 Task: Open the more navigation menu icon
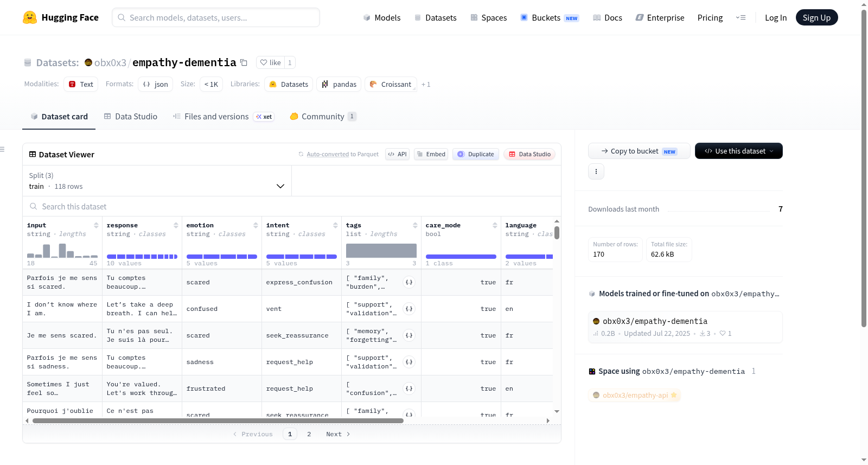click(741, 18)
